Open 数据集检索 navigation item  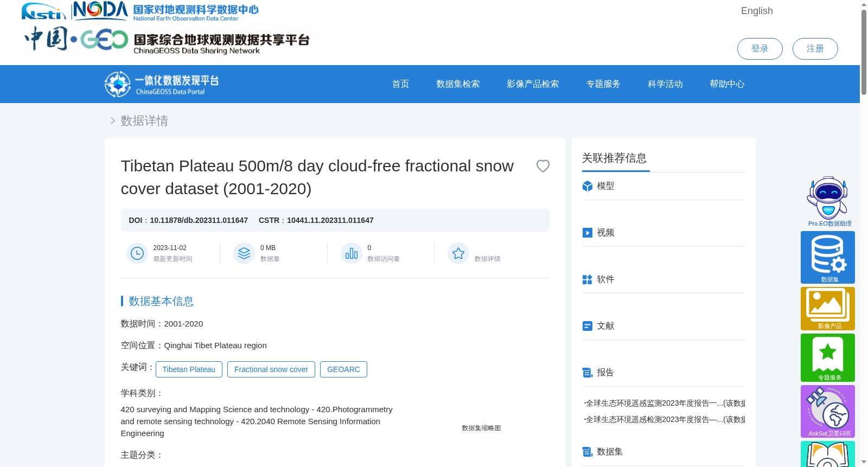pyautogui.click(x=458, y=84)
